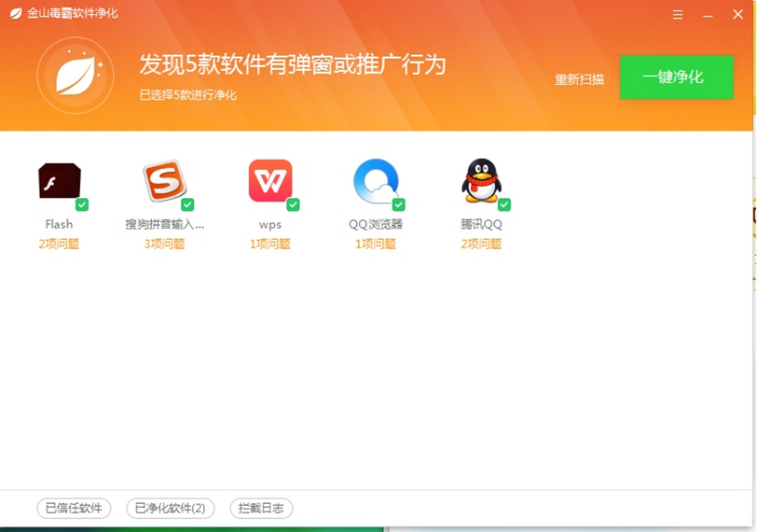Image resolution: width=757 pixels, height=532 pixels.
Task: Uncheck the Flash green checkbox
Action: (82, 205)
